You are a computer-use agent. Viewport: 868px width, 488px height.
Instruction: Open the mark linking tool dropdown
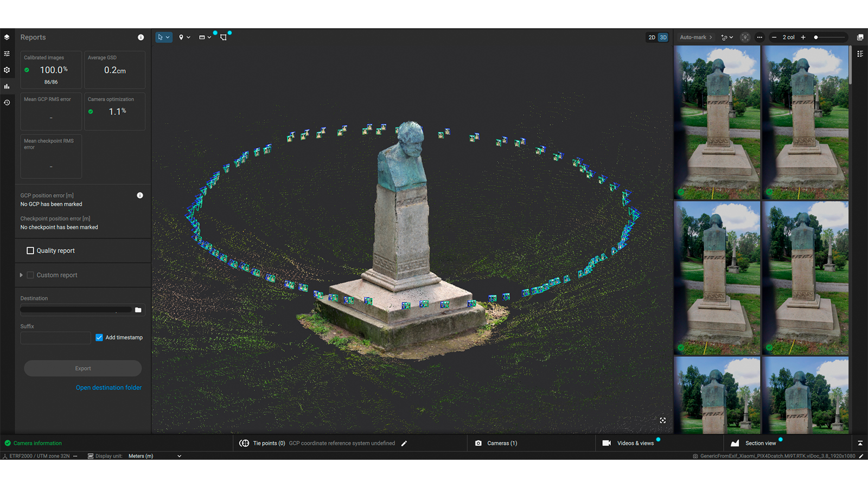coord(727,37)
